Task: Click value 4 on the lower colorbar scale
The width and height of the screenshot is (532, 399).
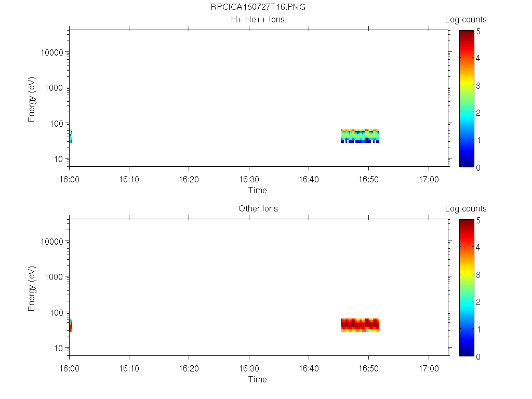Action: (478, 247)
